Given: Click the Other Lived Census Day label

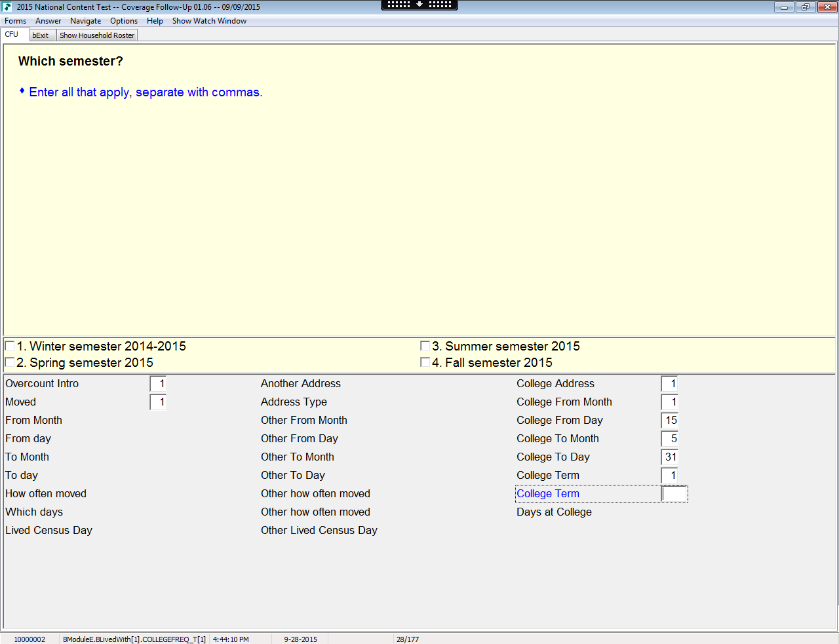Looking at the screenshot, I should [319, 531].
